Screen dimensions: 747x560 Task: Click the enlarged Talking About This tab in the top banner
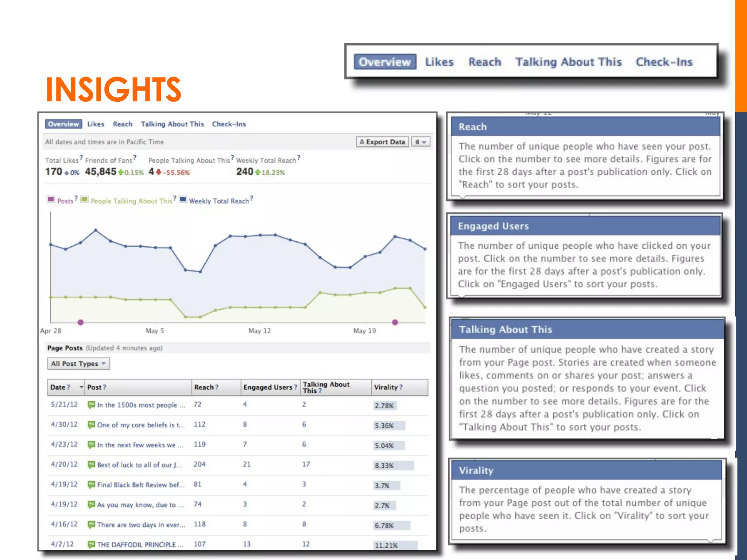click(568, 62)
